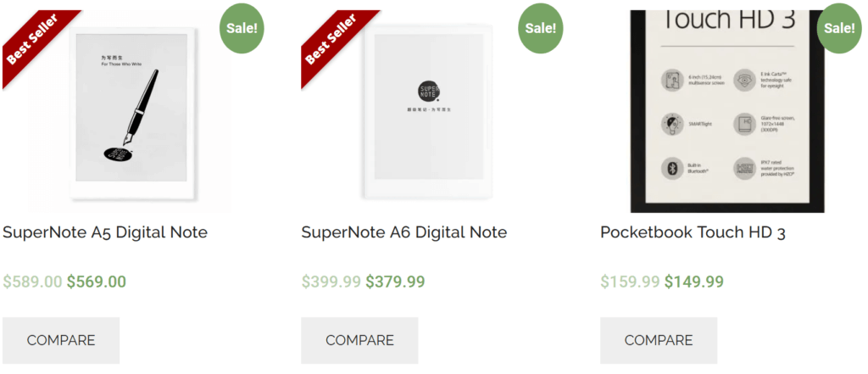
Task: Open SuperNote A6 Digital Note title link
Action: tap(404, 232)
